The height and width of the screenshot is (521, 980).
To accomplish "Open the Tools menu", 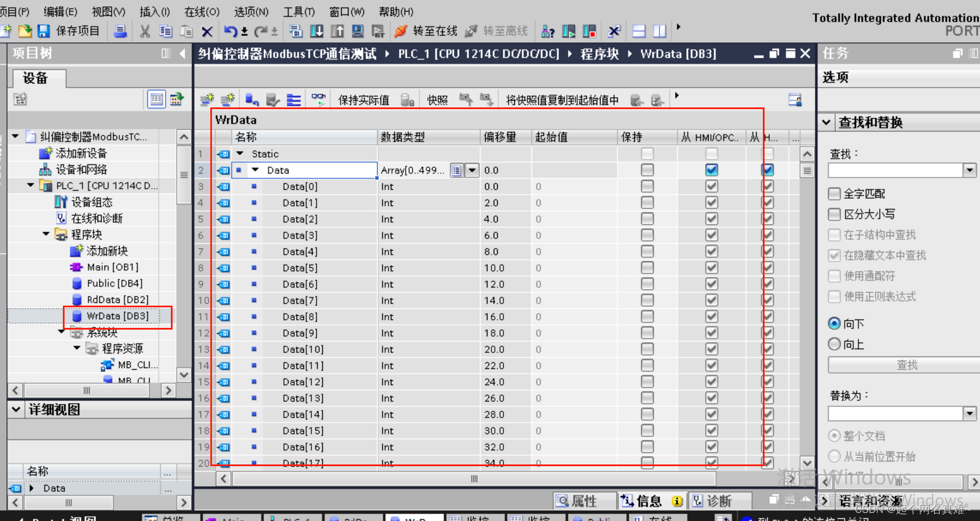I will pos(299,11).
